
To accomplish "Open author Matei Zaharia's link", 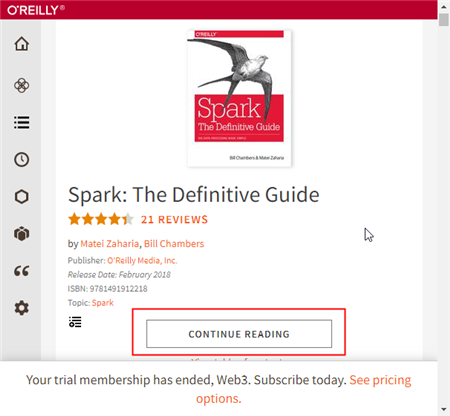I will pyautogui.click(x=109, y=244).
